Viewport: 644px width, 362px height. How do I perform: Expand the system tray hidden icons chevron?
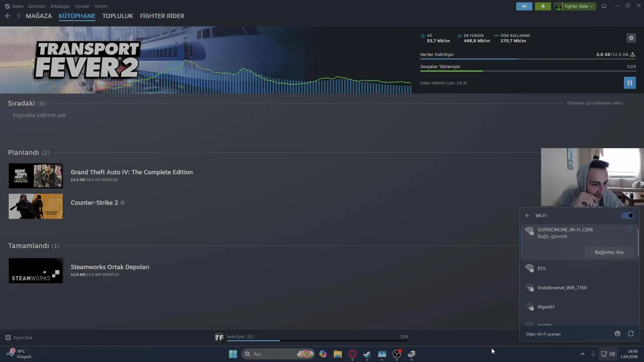583,354
